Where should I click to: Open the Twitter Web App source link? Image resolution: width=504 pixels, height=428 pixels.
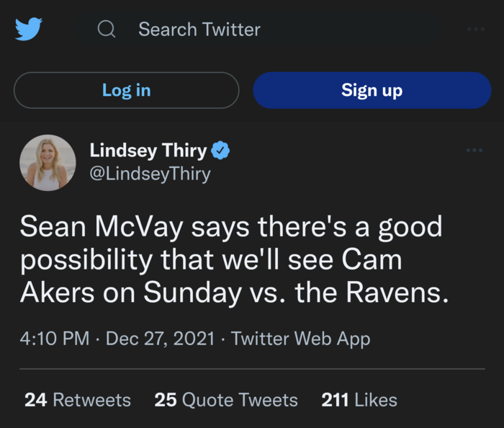coord(300,338)
